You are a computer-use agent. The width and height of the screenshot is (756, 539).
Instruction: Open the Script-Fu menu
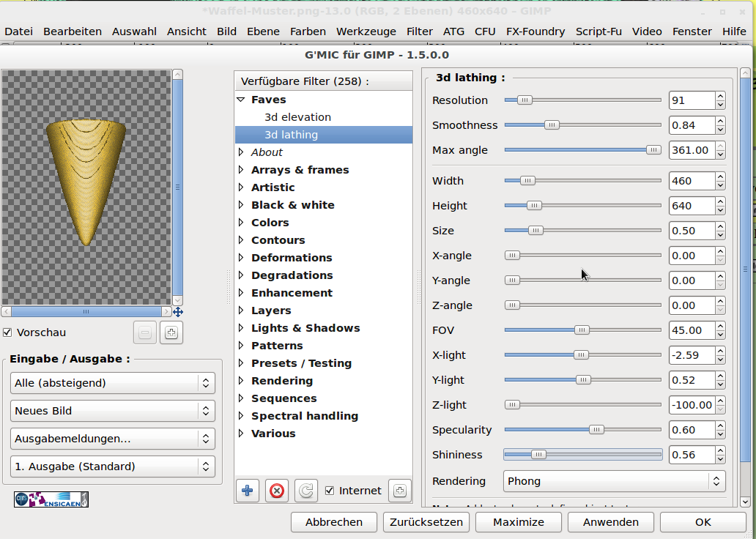pos(598,31)
